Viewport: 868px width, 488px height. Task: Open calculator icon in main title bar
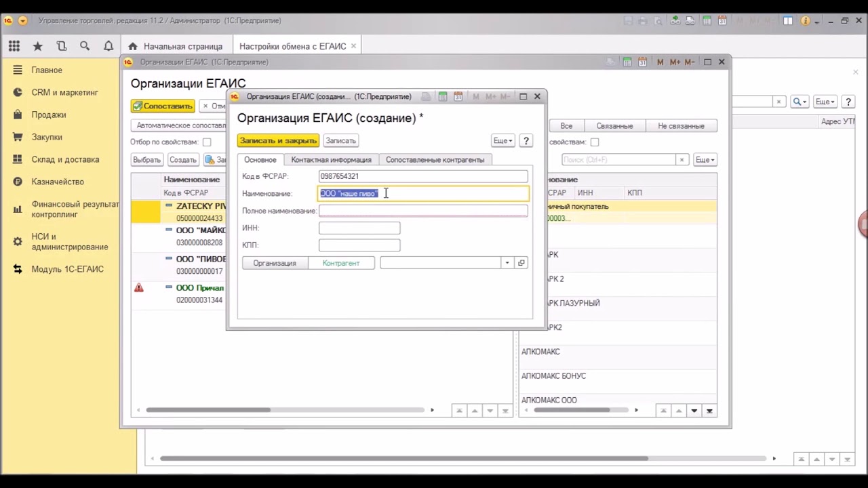709,21
